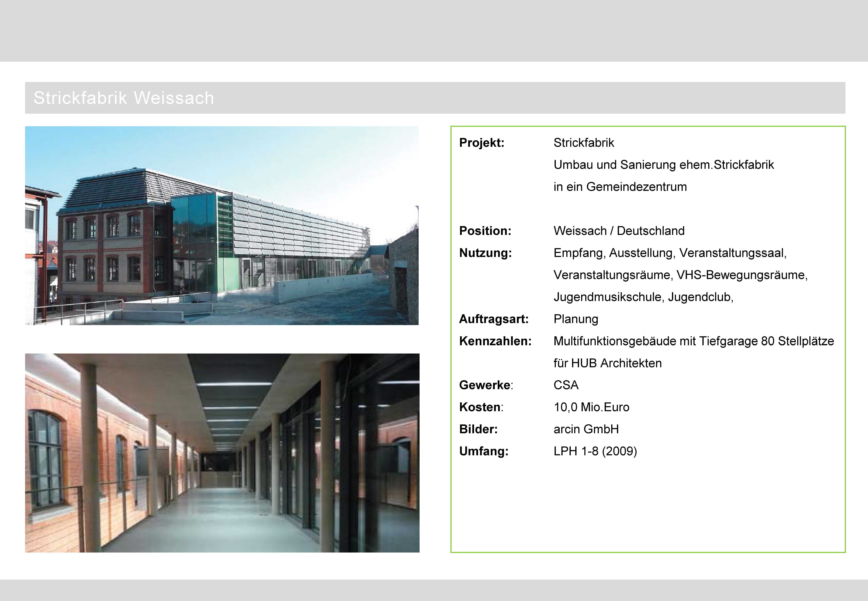Viewport: 868px width, 601px height.
Task: Click the Position: label
Action: point(485,231)
